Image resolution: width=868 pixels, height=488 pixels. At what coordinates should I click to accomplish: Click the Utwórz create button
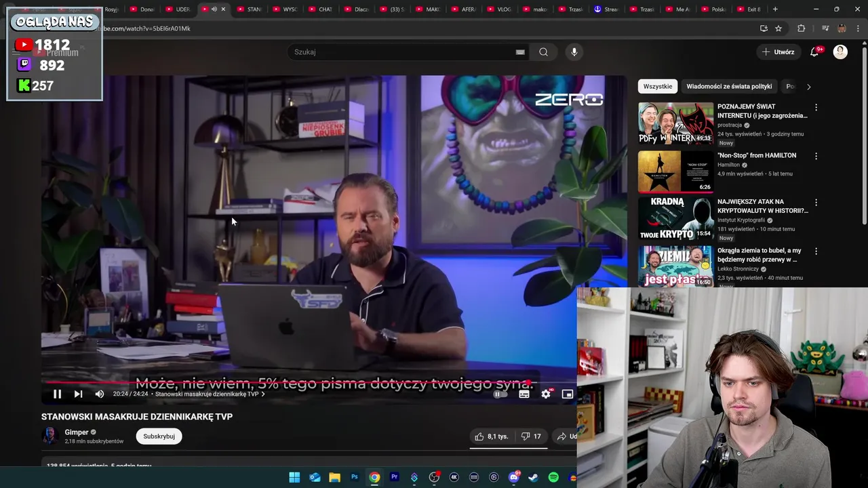pos(778,52)
